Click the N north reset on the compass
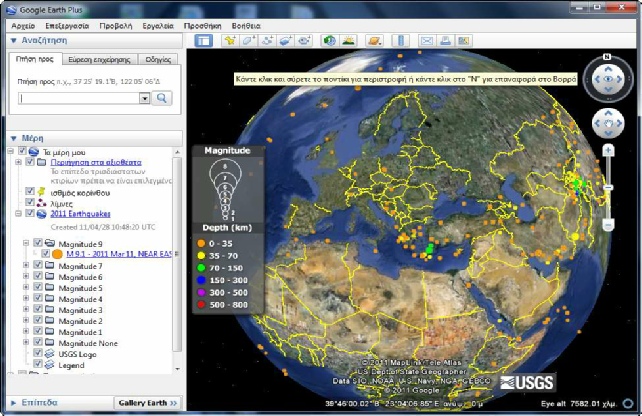The height and width of the screenshot is (416, 642). [x=607, y=57]
